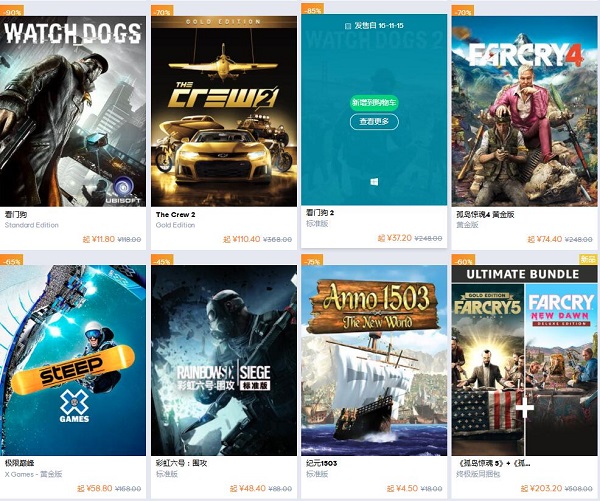This screenshot has height=501, width=600.
Task: Click the Windows platform icon on Watch Dogs 2 card
Action: pos(374,182)
